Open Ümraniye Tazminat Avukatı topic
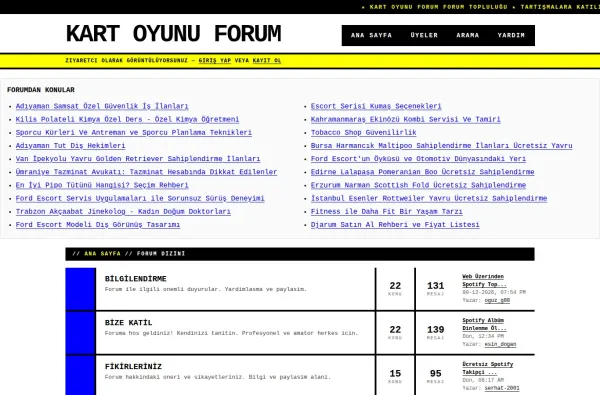 coord(146,172)
